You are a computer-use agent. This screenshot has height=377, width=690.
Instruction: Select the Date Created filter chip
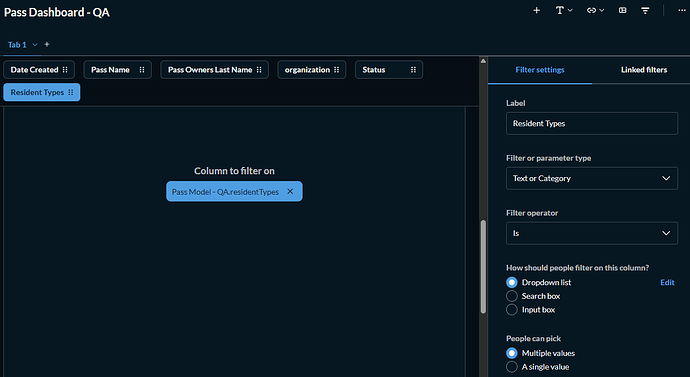[39, 70]
